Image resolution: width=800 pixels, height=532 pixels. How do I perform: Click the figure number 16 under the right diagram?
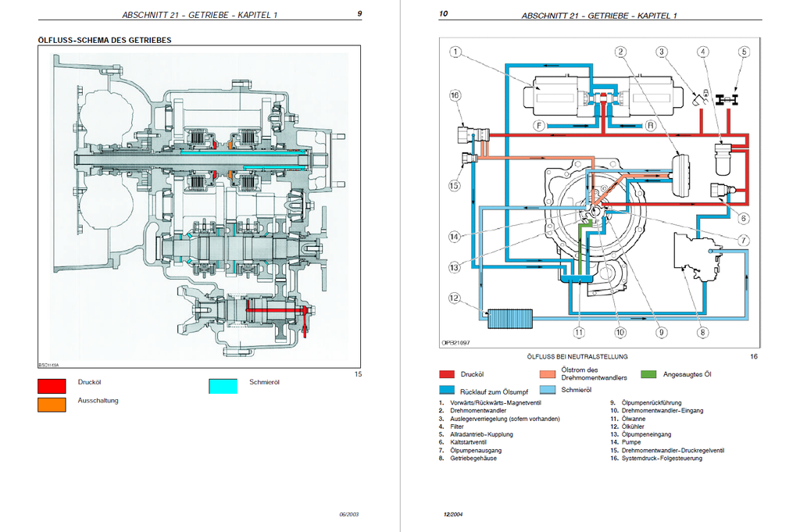pyautogui.click(x=754, y=356)
